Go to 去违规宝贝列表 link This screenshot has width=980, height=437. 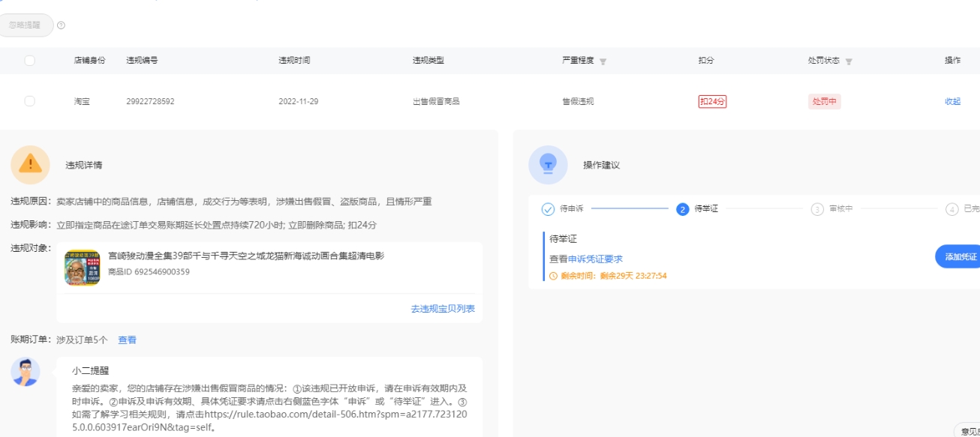[443, 309]
